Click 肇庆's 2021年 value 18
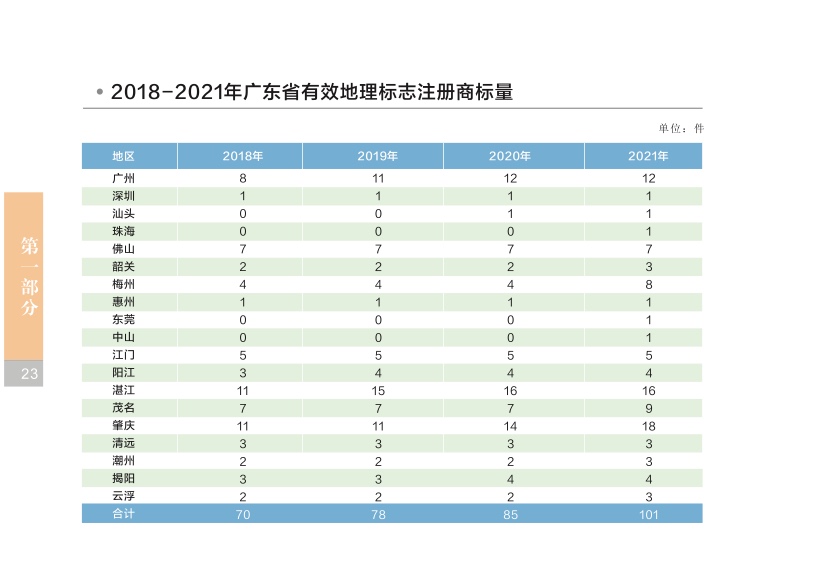Screen dimensions: 823x582 click(x=648, y=425)
